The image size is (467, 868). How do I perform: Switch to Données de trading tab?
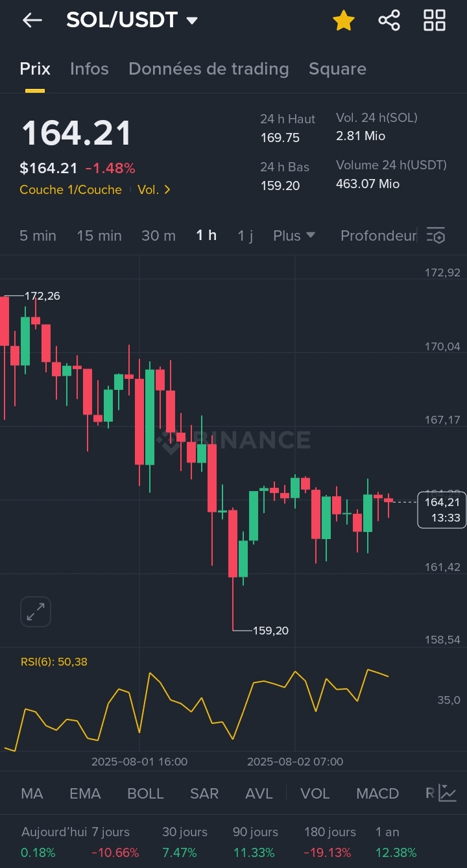pos(209,69)
